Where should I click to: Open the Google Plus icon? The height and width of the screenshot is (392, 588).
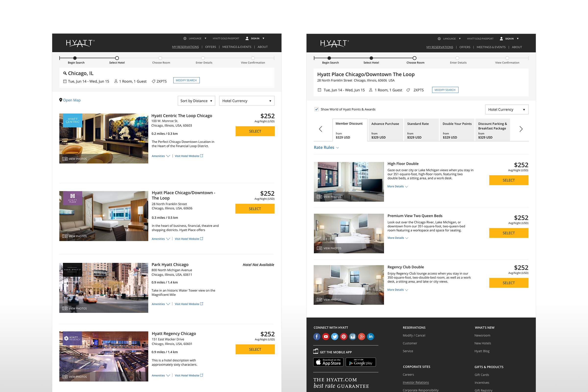(362, 336)
